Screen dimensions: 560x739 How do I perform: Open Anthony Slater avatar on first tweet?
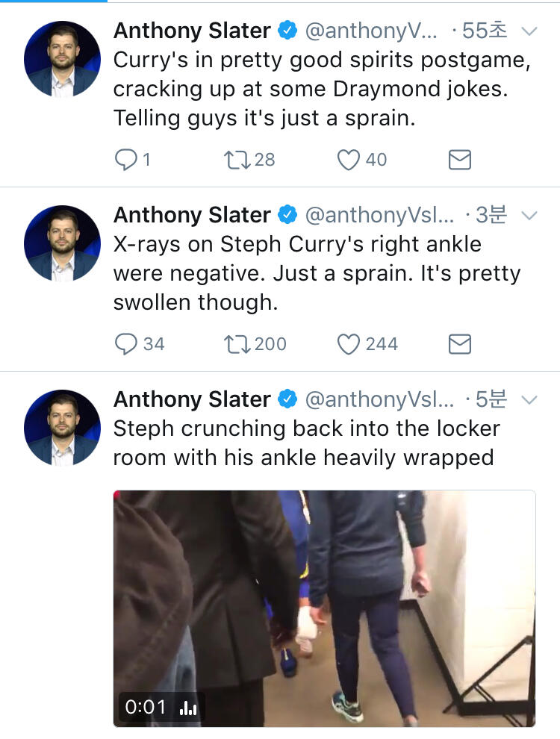[62, 59]
